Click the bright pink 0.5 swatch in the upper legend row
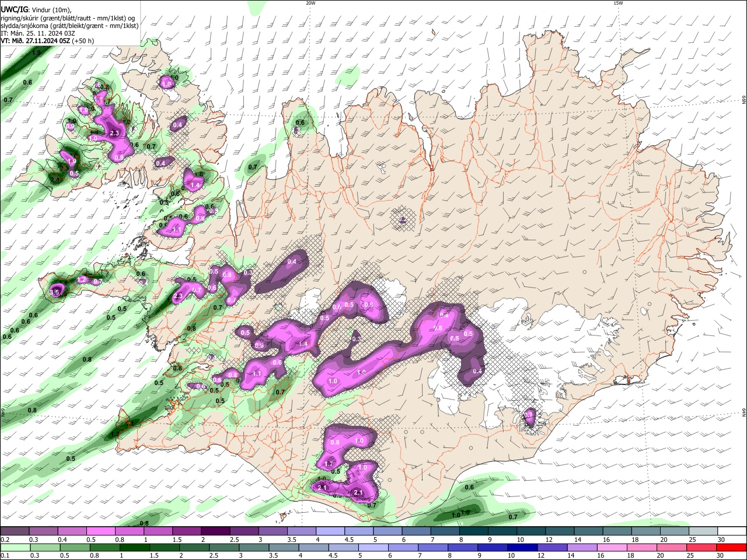Viewport: 747px width, 560px height. (x=100, y=531)
